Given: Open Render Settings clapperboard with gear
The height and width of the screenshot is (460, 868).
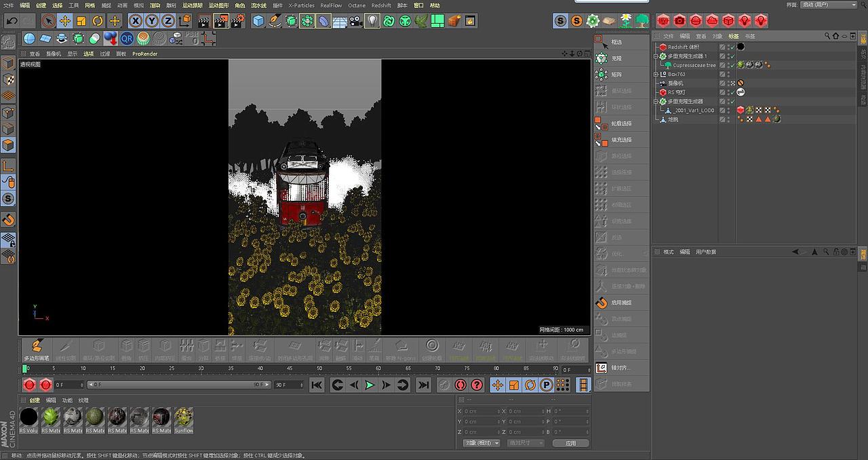Looking at the screenshot, I should (x=237, y=21).
